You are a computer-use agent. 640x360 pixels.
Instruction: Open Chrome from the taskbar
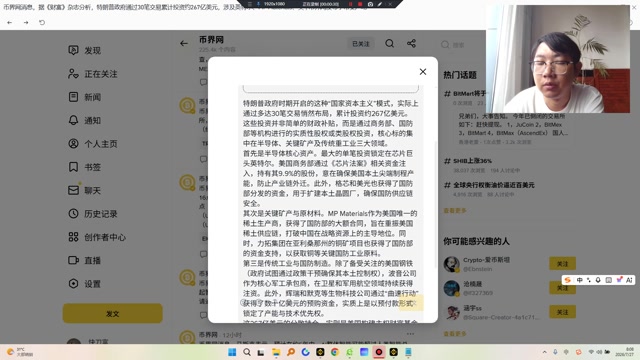click(x=335, y=352)
